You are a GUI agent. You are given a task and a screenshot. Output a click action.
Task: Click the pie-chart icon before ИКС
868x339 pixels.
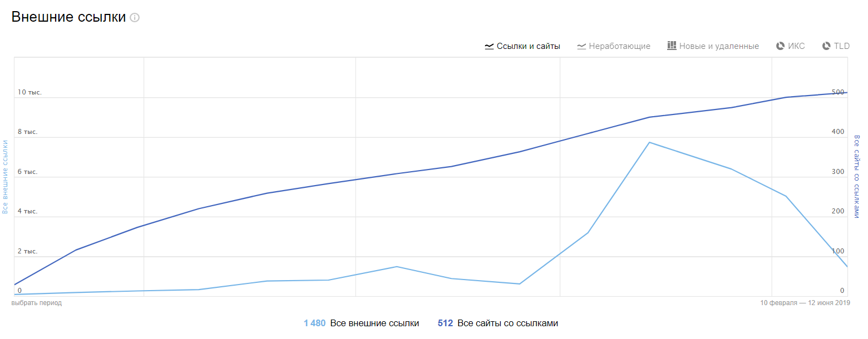click(x=780, y=46)
